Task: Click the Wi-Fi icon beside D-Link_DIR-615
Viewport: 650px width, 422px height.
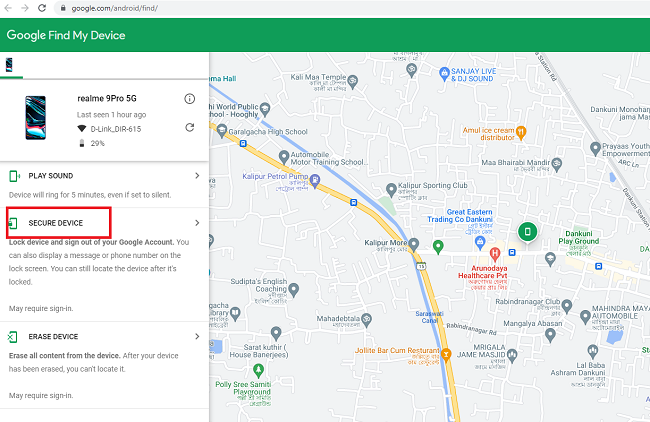Action: [x=82, y=129]
